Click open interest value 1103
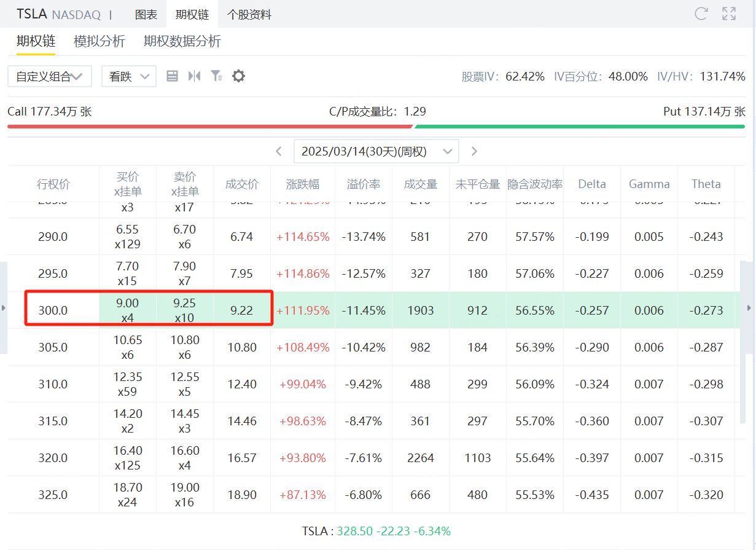Image resolution: width=756 pixels, height=550 pixels. (478, 458)
